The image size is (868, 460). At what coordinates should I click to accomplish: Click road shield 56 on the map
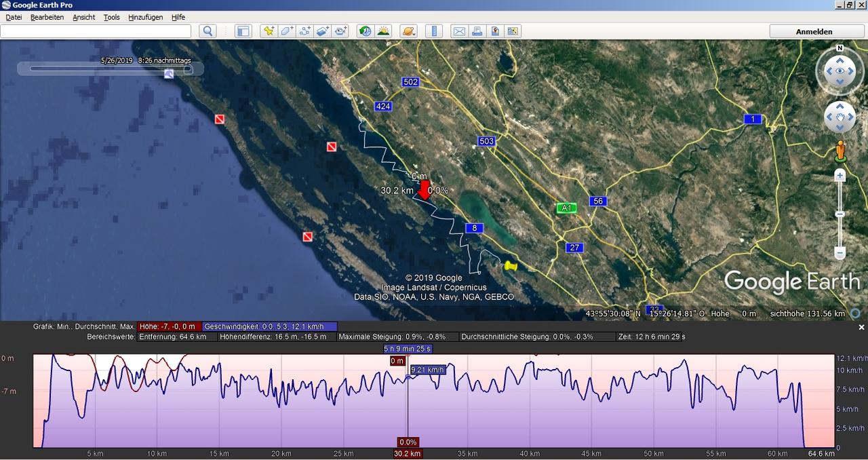597,201
